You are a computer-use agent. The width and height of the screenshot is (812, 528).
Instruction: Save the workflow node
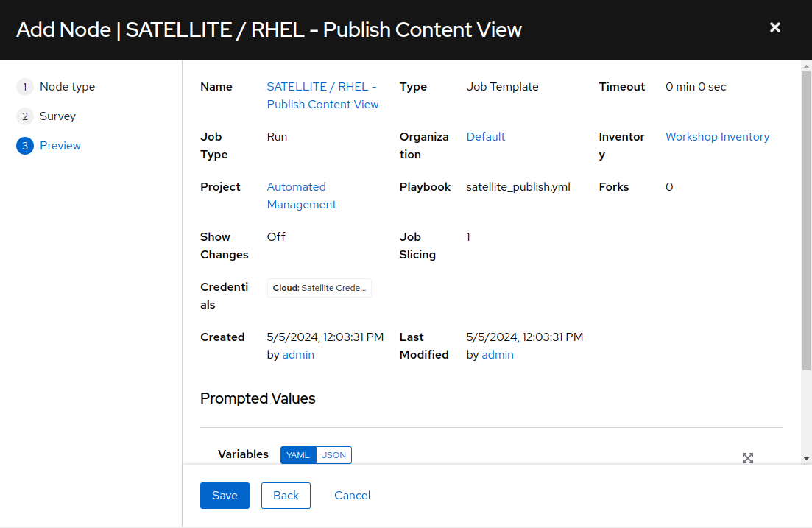click(x=225, y=496)
